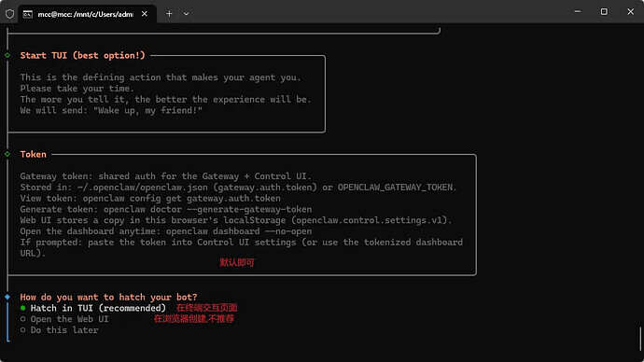Click the green diamond beside Token
The image size is (644, 362).
point(7,154)
